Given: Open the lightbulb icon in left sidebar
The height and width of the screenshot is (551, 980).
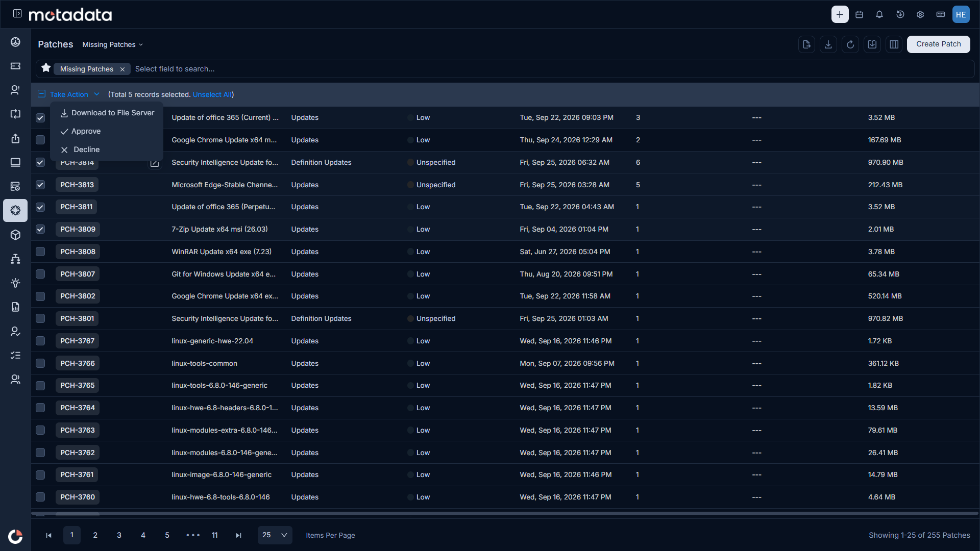Looking at the screenshot, I should click(x=15, y=283).
